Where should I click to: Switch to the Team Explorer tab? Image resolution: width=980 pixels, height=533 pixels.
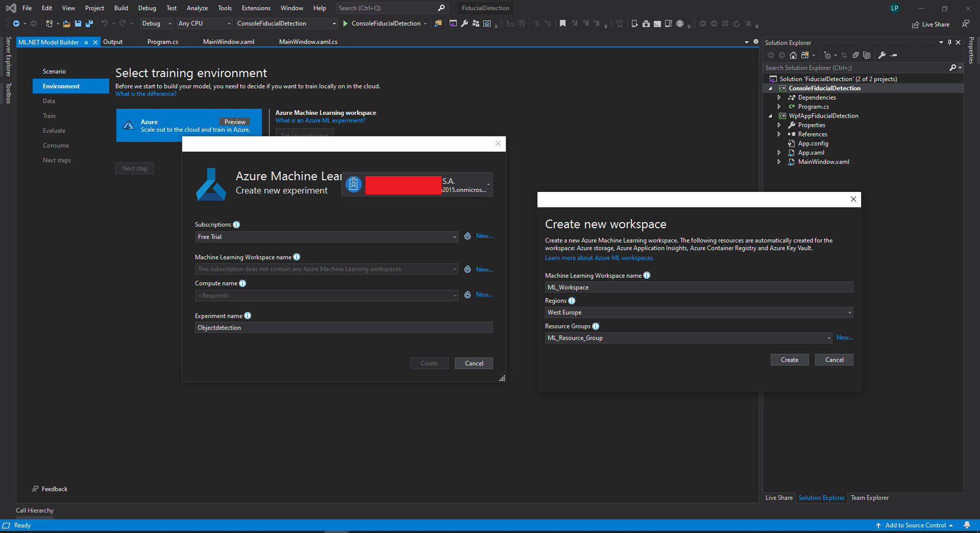(x=870, y=498)
